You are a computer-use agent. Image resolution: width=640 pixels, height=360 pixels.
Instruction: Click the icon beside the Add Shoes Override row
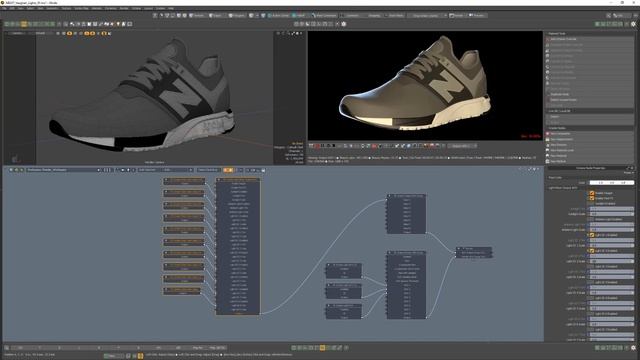point(548,39)
